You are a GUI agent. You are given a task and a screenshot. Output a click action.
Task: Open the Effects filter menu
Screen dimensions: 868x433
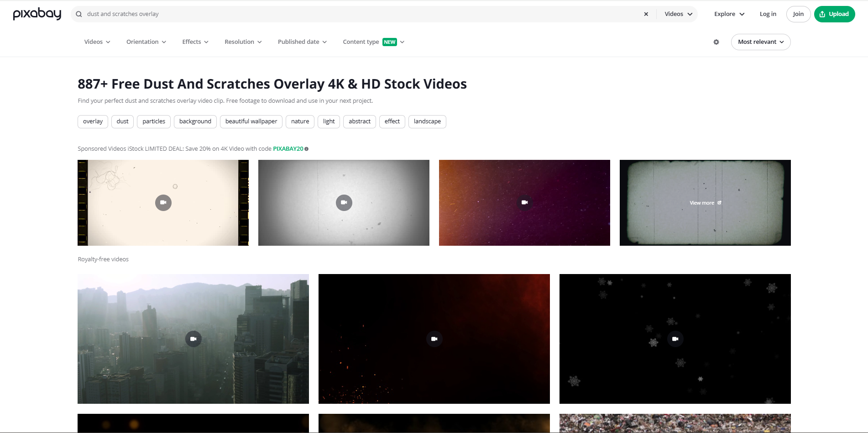(x=195, y=42)
